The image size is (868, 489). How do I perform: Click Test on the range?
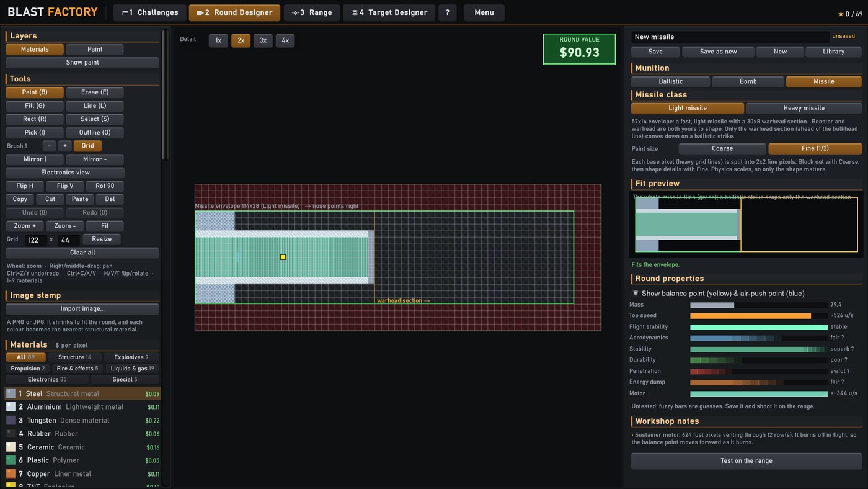[x=746, y=461]
